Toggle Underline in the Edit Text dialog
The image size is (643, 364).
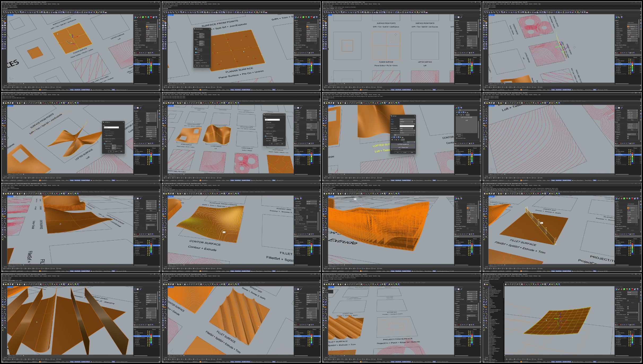point(396,140)
